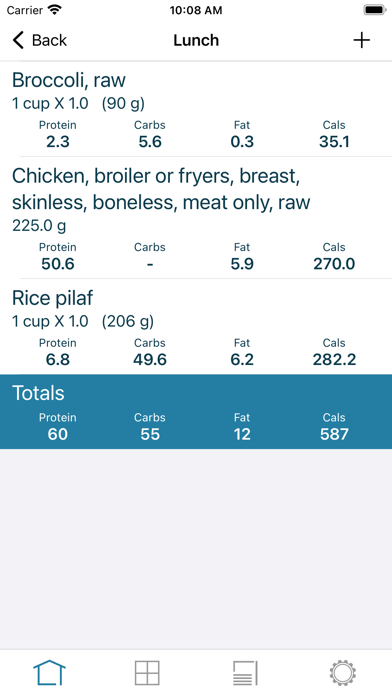Tap the Back text button

[49, 40]
